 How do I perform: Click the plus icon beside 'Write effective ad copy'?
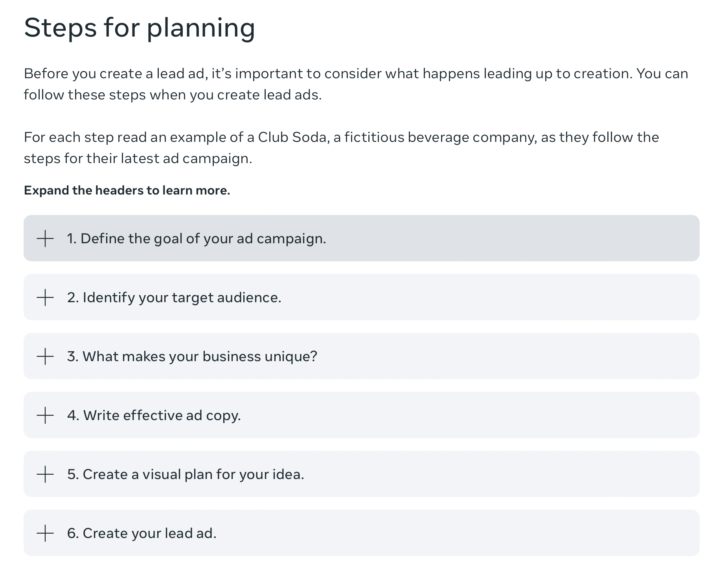45,415
